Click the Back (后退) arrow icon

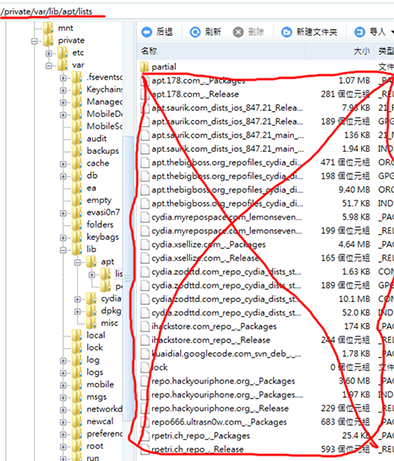147,32
